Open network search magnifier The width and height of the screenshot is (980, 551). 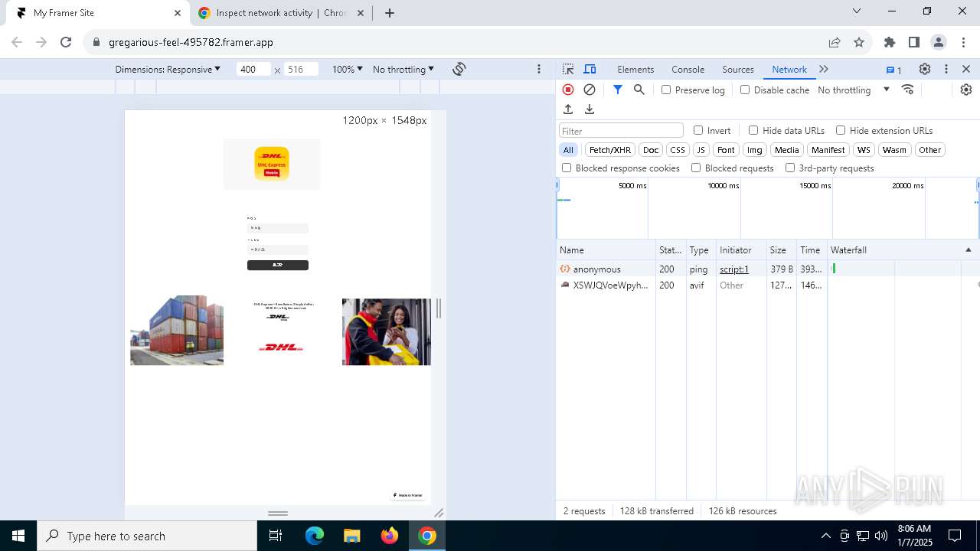639,90
